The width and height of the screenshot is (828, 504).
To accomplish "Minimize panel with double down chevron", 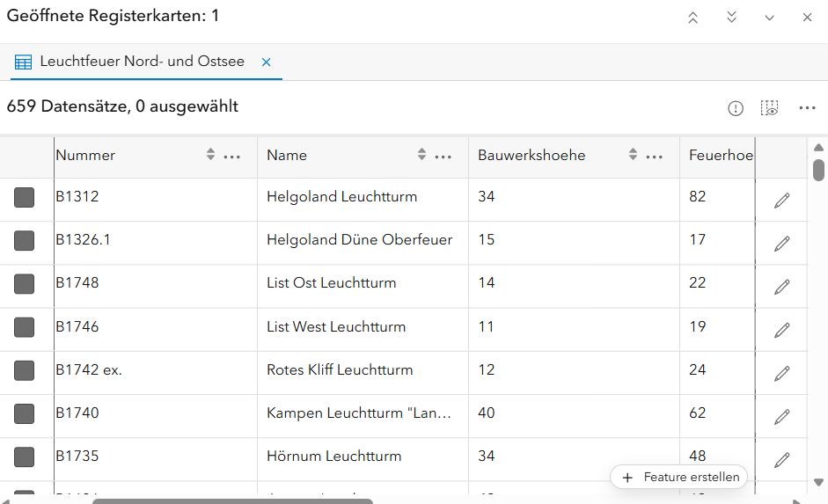I will [731, 18].
